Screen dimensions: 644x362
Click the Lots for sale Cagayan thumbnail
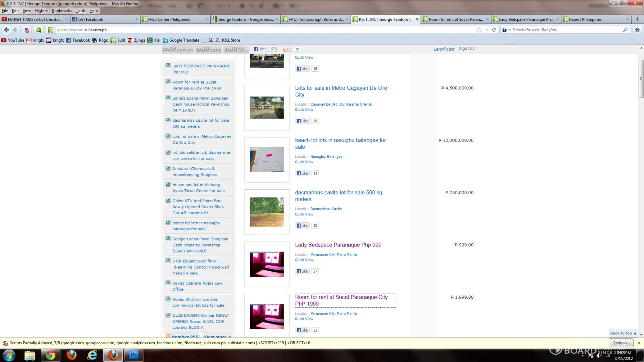click(x=267, y=108)
